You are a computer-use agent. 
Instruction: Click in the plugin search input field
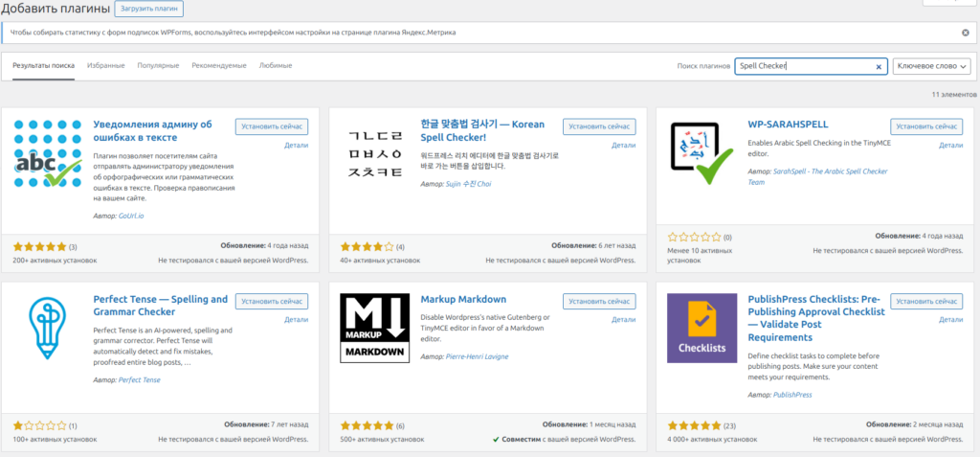point(802,66)
